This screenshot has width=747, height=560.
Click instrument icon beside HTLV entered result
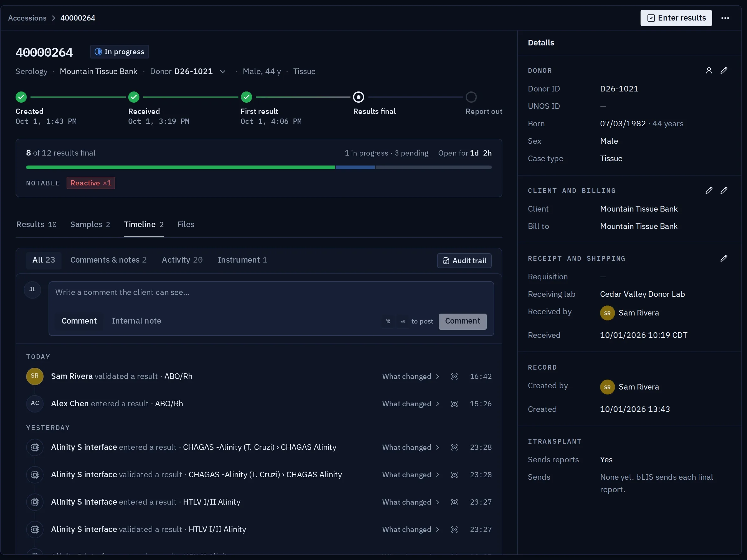point(35,502)
